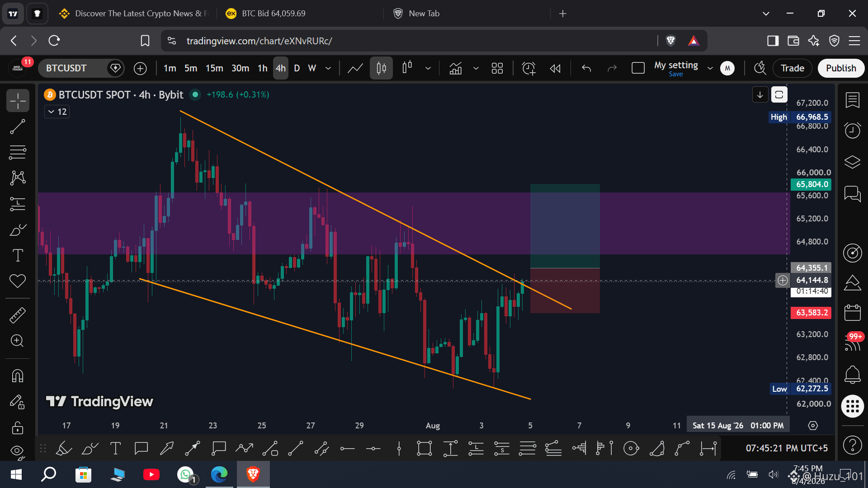This screenshot has width=868, height=488.
Task: Expand the indicators favorites dropdown
Action: (476, 68)
